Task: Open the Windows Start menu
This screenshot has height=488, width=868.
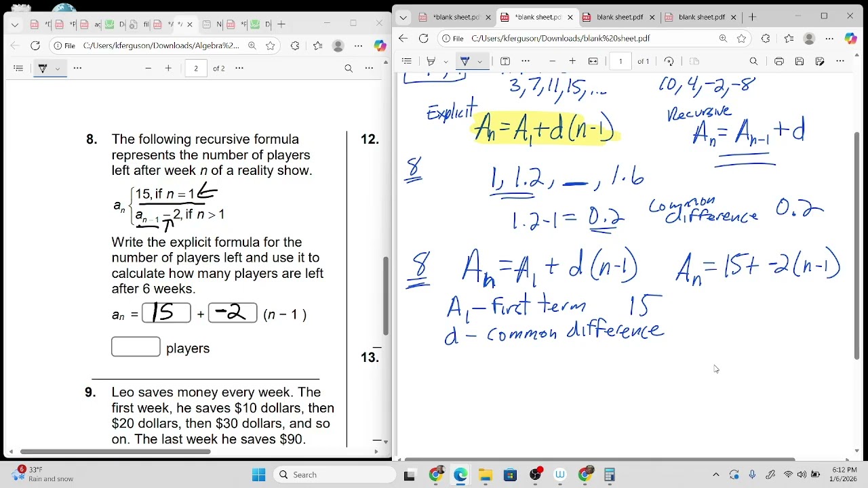Action: [x=259, y=475]
